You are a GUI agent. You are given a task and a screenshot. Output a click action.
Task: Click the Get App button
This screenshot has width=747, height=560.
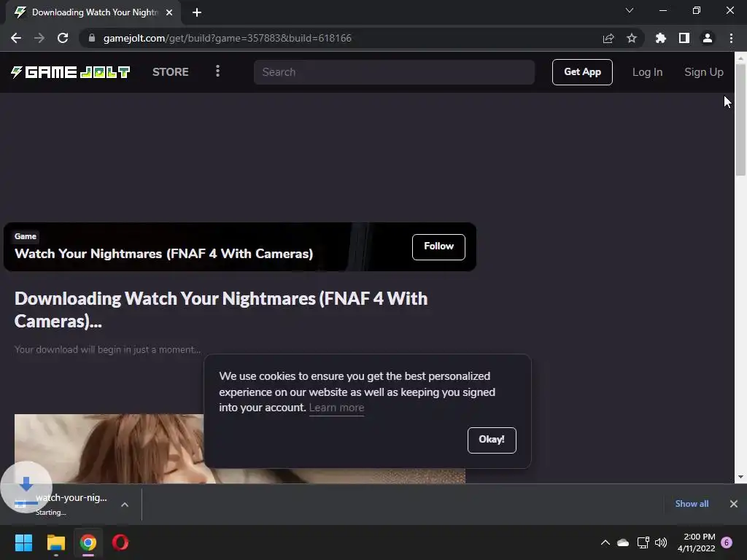pos(582,72)
